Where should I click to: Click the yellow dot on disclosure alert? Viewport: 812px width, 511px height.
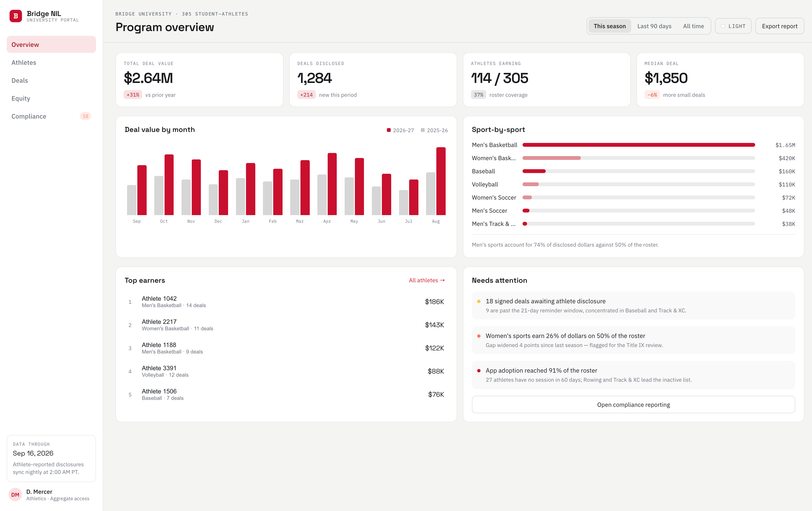coord(479,301)
